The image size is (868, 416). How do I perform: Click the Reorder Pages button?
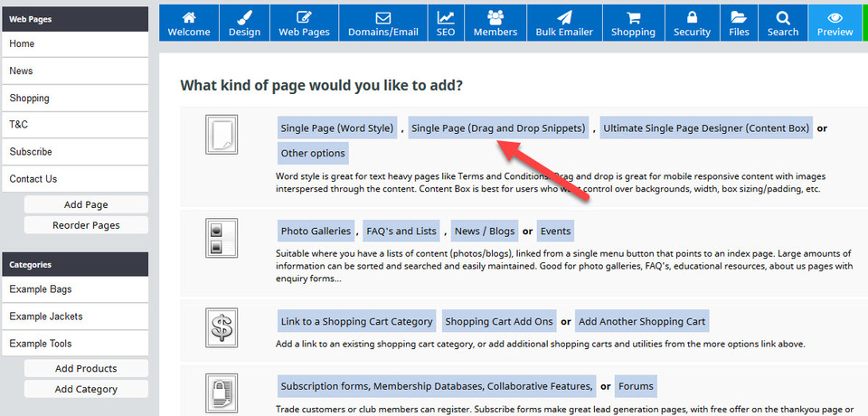point(86,225)
